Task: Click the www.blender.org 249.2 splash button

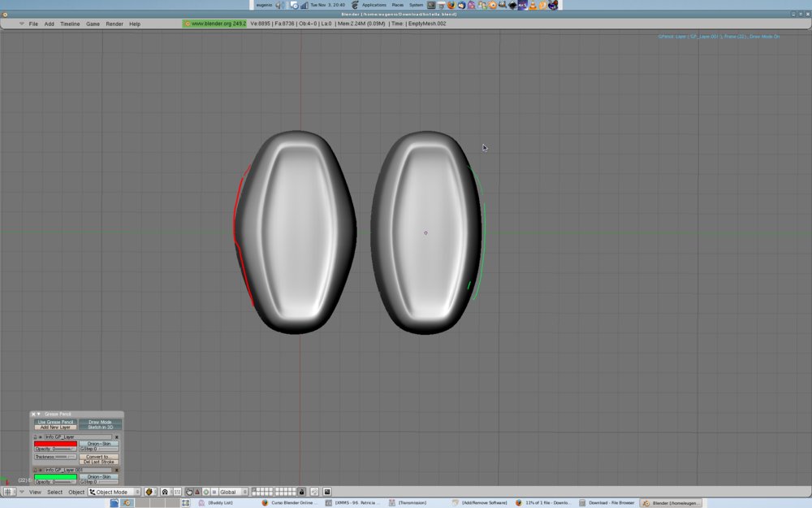Action: click(x=214, y=24)
